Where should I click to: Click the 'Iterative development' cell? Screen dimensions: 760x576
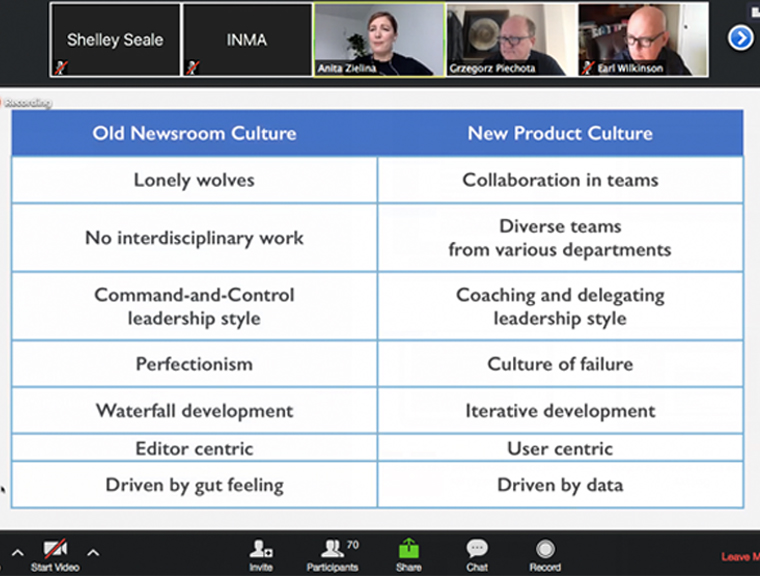(x=560, y=411)
